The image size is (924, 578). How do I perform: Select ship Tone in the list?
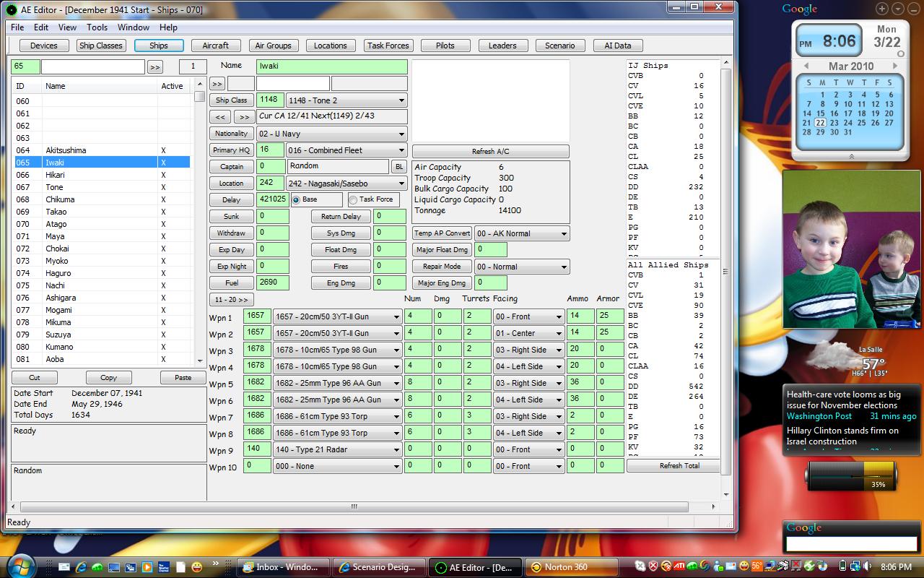click(x=101, y=187)
